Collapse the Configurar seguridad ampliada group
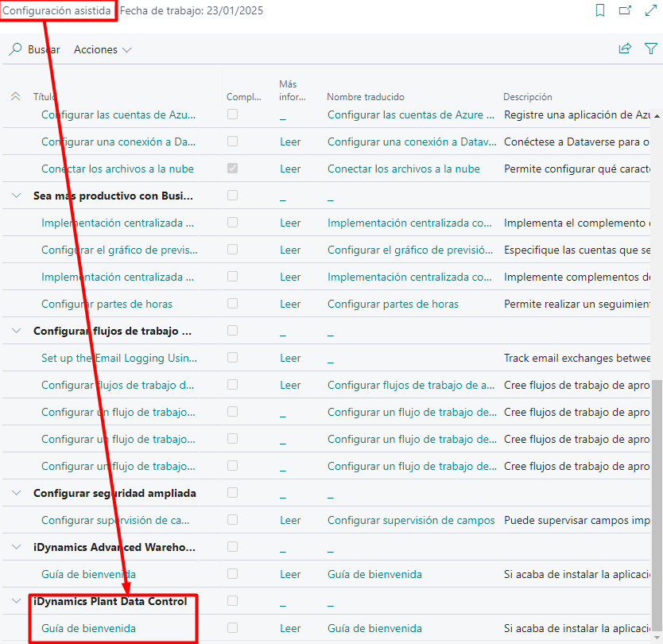Viewport: 663px width, 644px height. pyautogui.click(x=16, y=493)
